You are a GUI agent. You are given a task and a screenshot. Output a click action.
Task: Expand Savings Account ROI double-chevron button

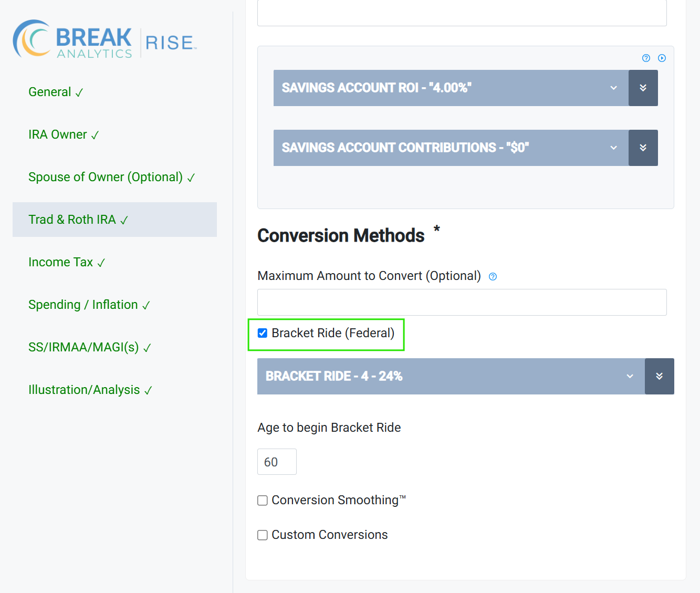click(x=643, y=88)
